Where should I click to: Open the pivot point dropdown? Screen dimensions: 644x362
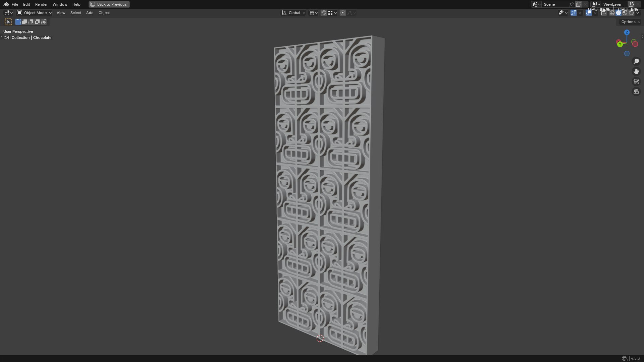(x=314, y=13)
